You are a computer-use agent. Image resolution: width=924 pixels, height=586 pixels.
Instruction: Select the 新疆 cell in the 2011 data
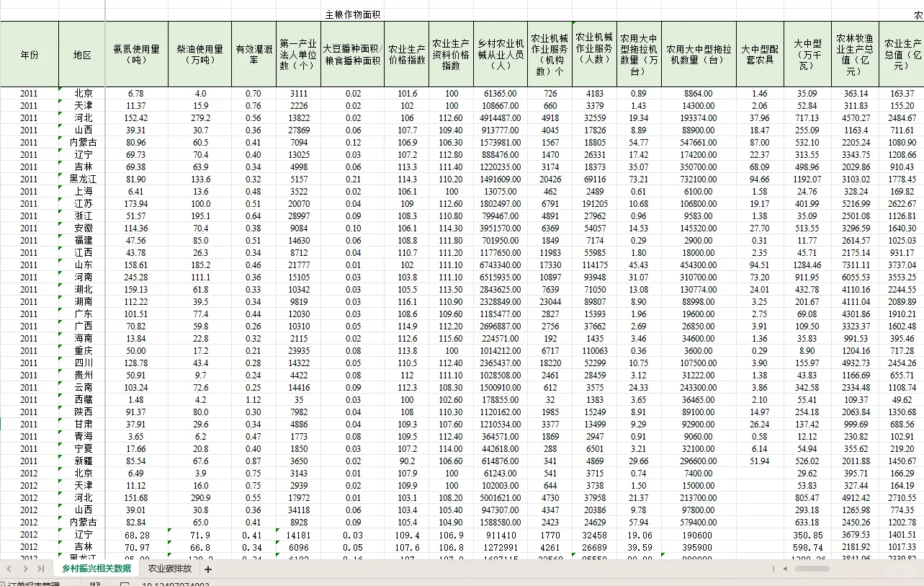[80, 461]
